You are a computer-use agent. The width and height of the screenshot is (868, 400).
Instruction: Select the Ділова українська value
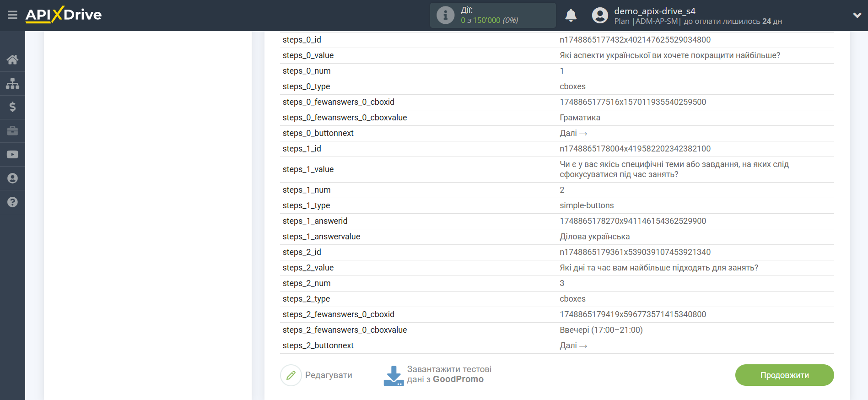pos(594,237)
